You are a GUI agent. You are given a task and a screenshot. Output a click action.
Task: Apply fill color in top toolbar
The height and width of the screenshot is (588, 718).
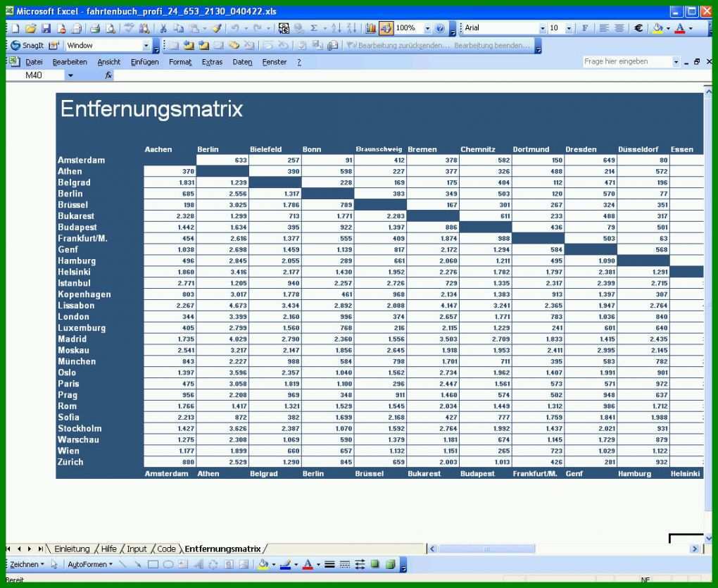coord(658,28)
